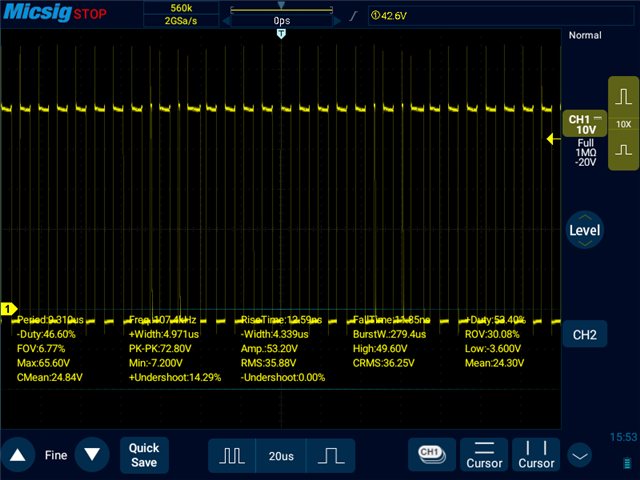Image resolution: width=640 pixels, height=480 pixels.
Task: Tap the 15:53 clock display
Action: coord(623,437)
